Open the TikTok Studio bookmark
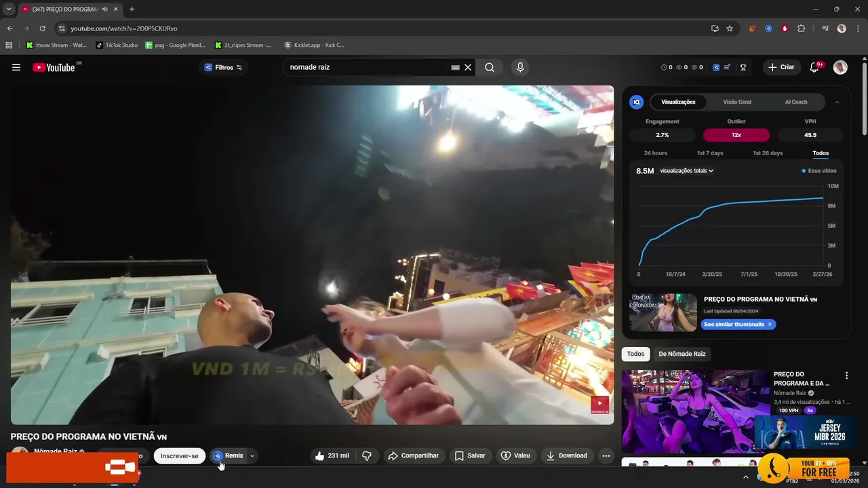Image resolution: width=868 pixels, height=488 pixels. (117, 45)
